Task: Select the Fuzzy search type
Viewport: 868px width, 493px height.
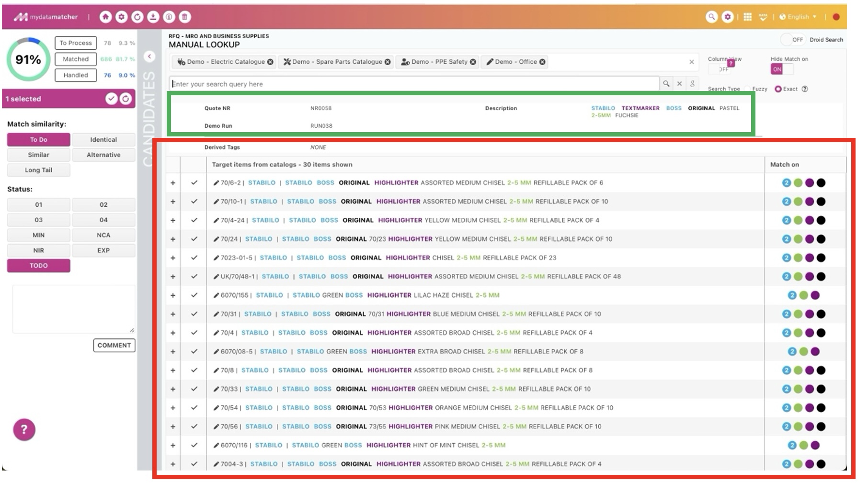Action: [748, 89]
